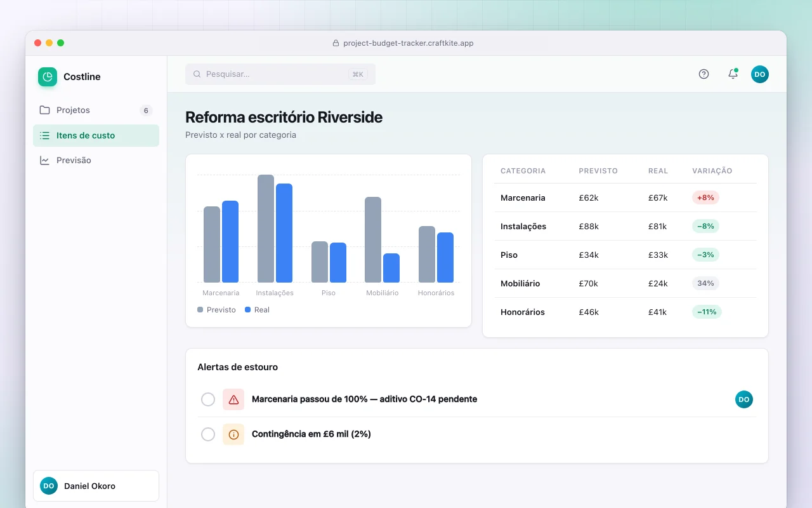The image size is (812, 508).
Task: Click the Reforma escritório Riverside title
Action: click(284, 117)
